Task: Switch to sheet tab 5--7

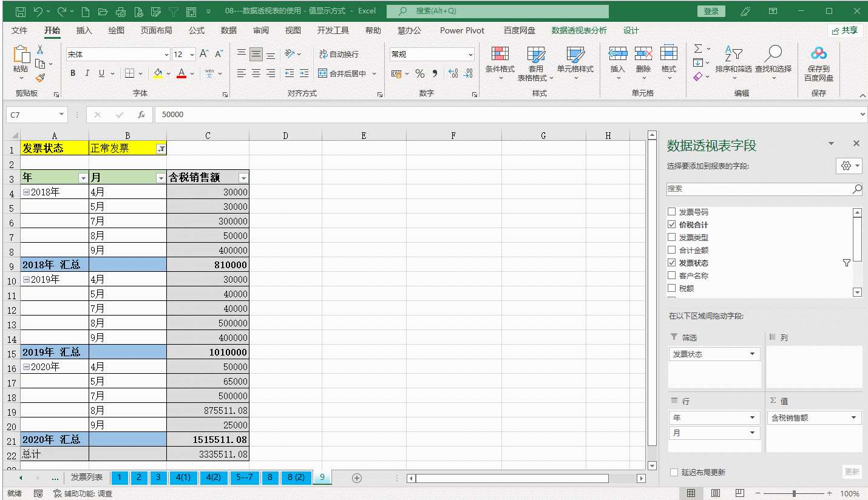Action: pyautogui.click(x=244, y=478)
